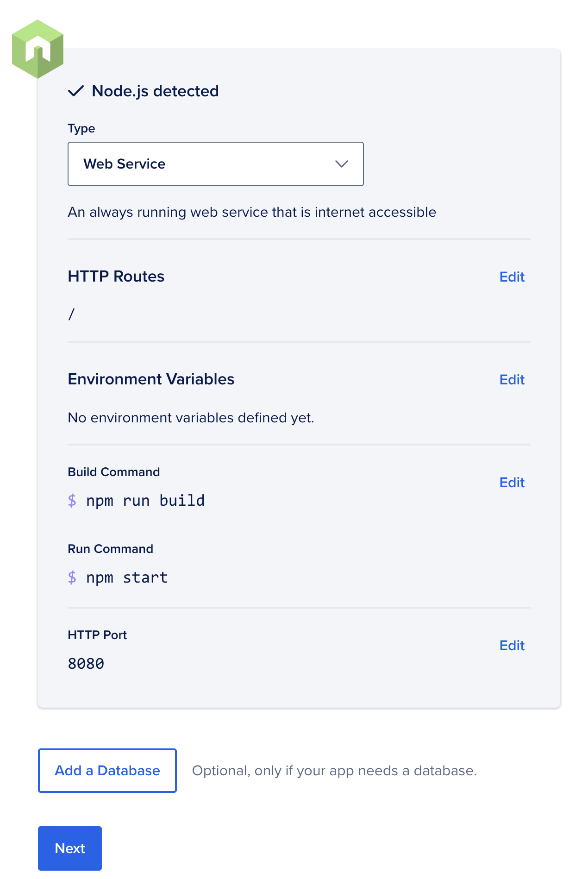Edit the HTTP Port setting

tap(512, 646)
